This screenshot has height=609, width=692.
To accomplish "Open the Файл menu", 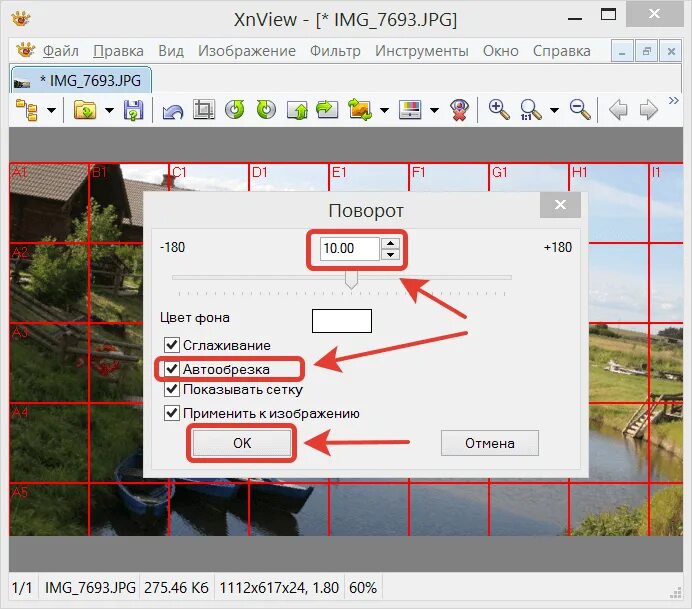I will [x=60, y=51].
